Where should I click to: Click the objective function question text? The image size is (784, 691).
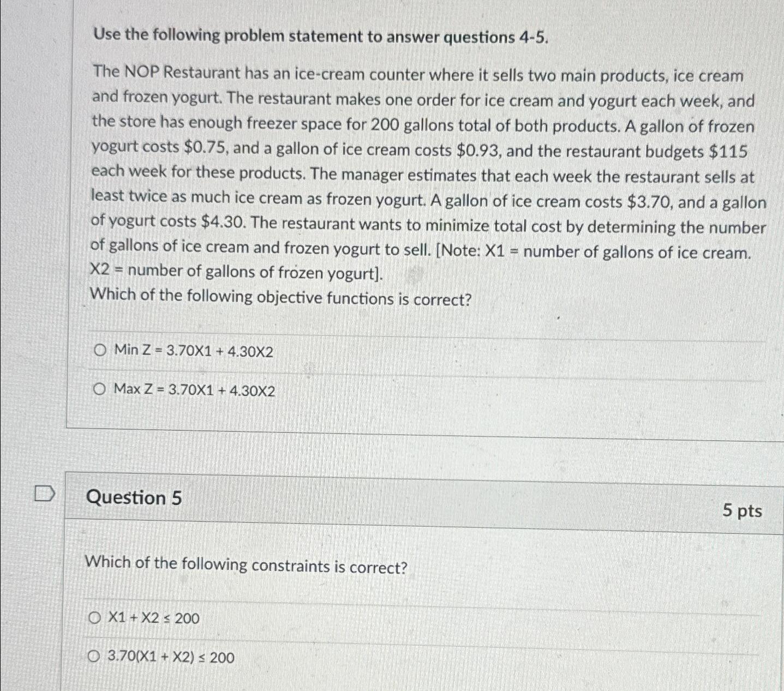click(281, 297)
